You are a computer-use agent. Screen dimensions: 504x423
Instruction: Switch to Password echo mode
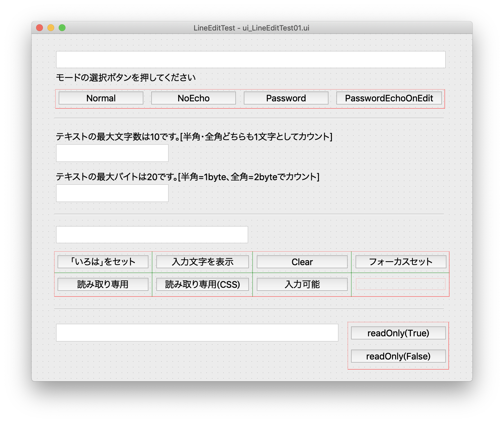tap(286, 98)
